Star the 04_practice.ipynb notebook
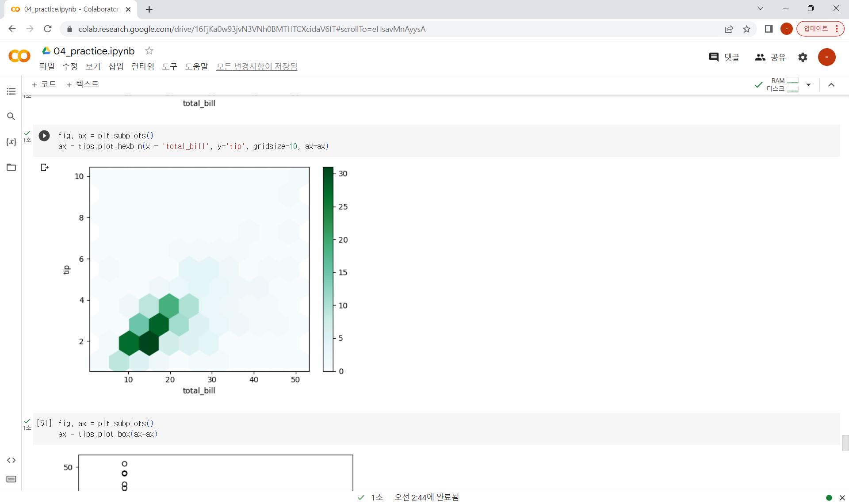The width and height of the screenshot is (849, 504). pos(149,51)
